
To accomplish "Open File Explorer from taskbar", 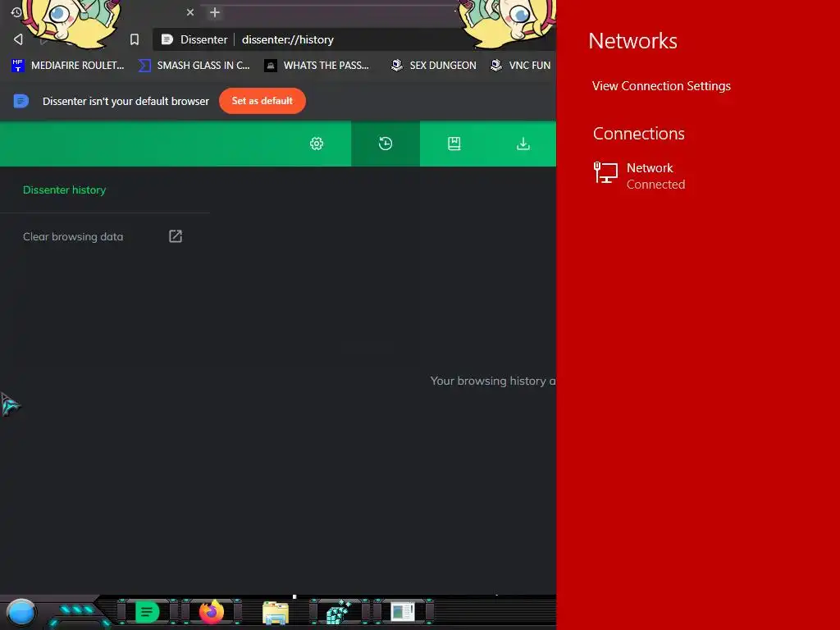I will 276,613.
